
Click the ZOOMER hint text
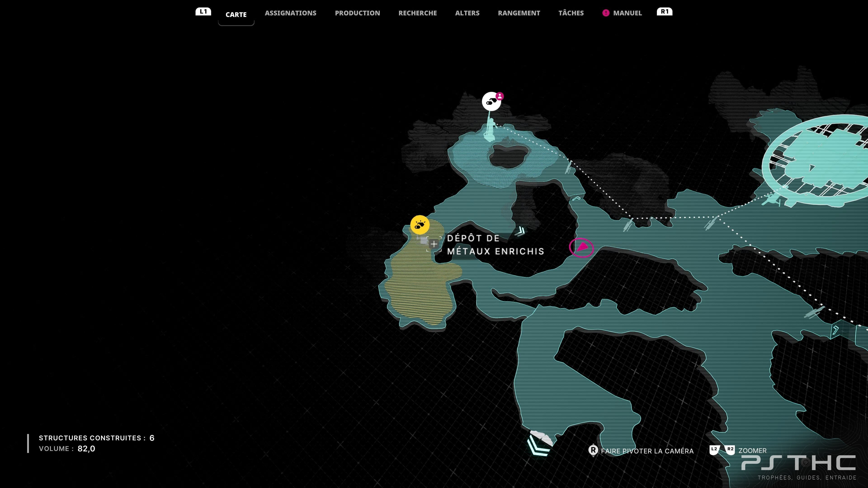click(752, 451)
